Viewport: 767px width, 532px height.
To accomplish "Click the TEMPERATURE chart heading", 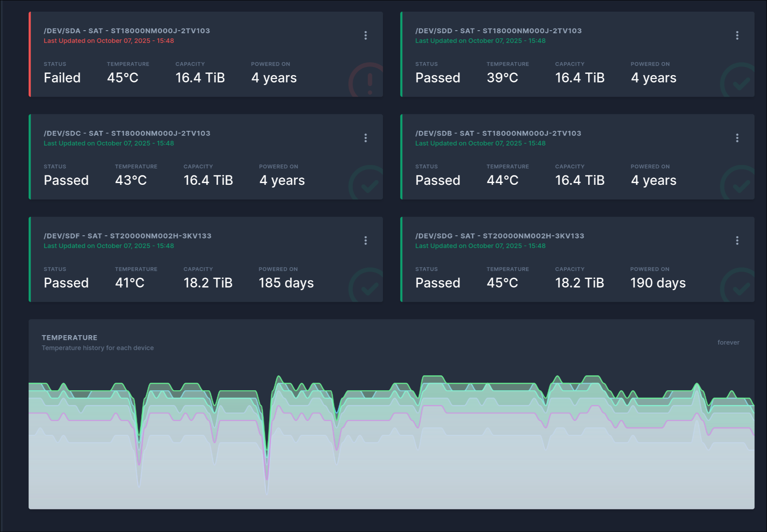I will (x=70, y=338).
